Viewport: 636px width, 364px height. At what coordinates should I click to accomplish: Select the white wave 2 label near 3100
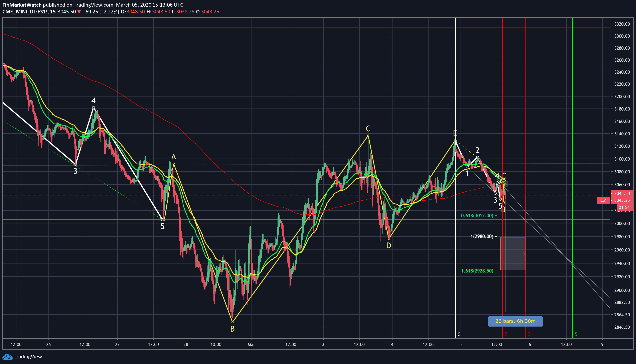[x=477, y=150]
